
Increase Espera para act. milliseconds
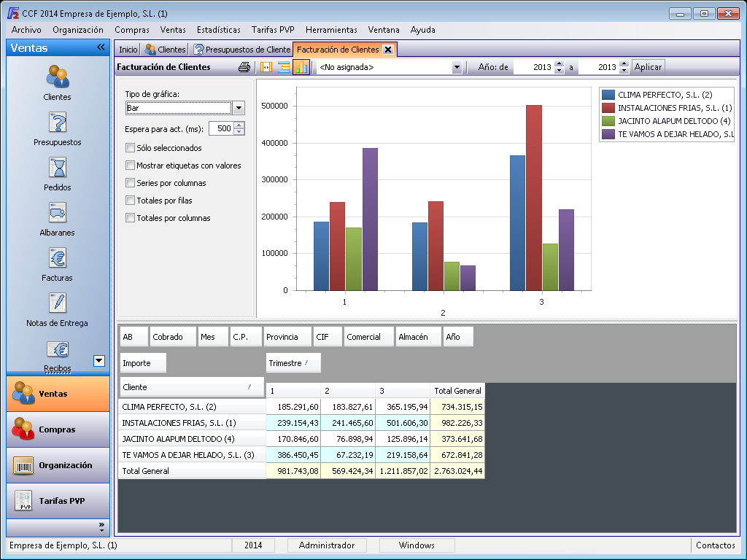[x=239, y=125]
